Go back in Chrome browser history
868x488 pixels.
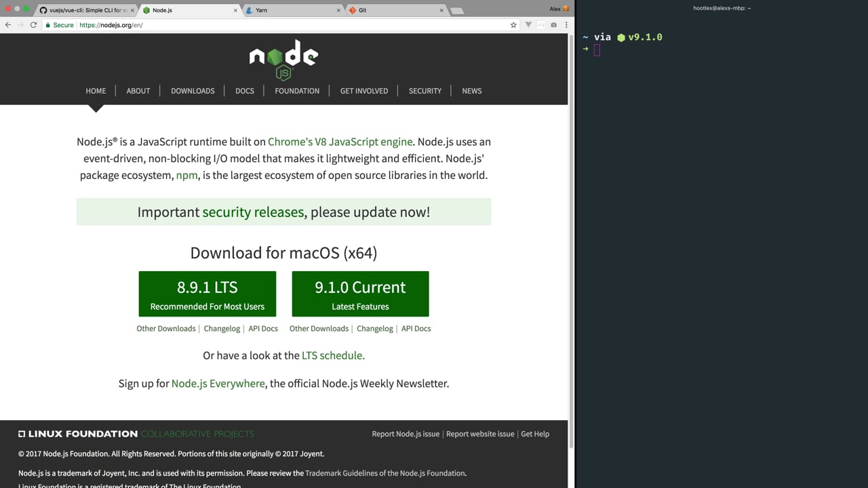point(8,25)
